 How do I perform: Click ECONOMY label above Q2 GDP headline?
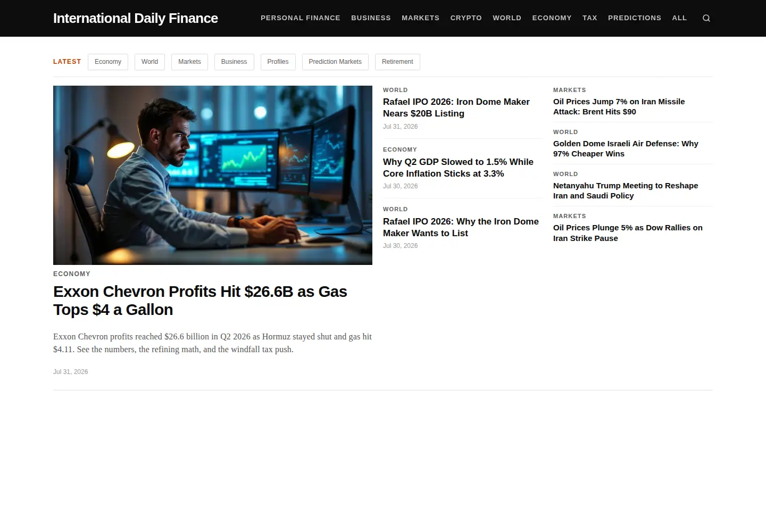coord(400,149)
